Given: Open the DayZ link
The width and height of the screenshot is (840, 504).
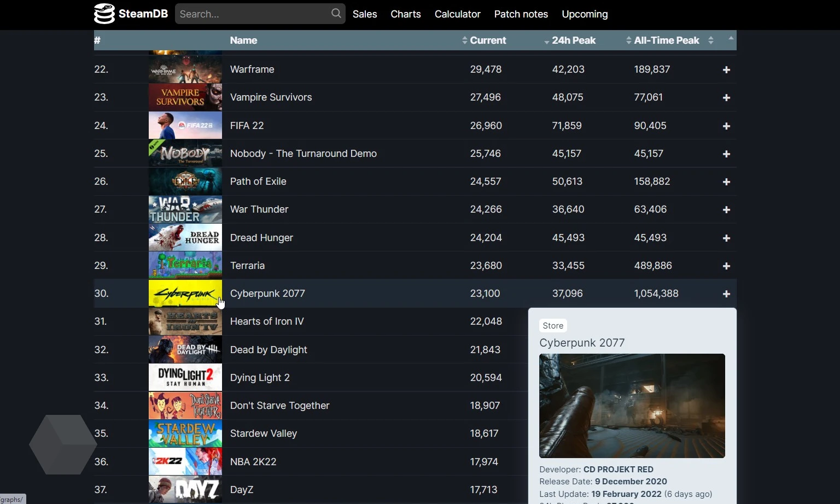Looking at the screenshot, I should (x=242, y=490).
